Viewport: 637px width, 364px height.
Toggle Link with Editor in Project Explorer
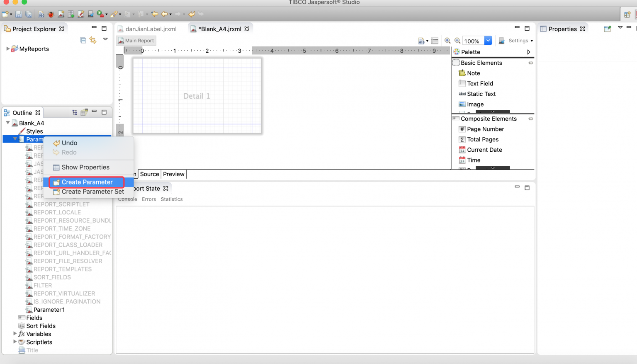click(93, 40)
